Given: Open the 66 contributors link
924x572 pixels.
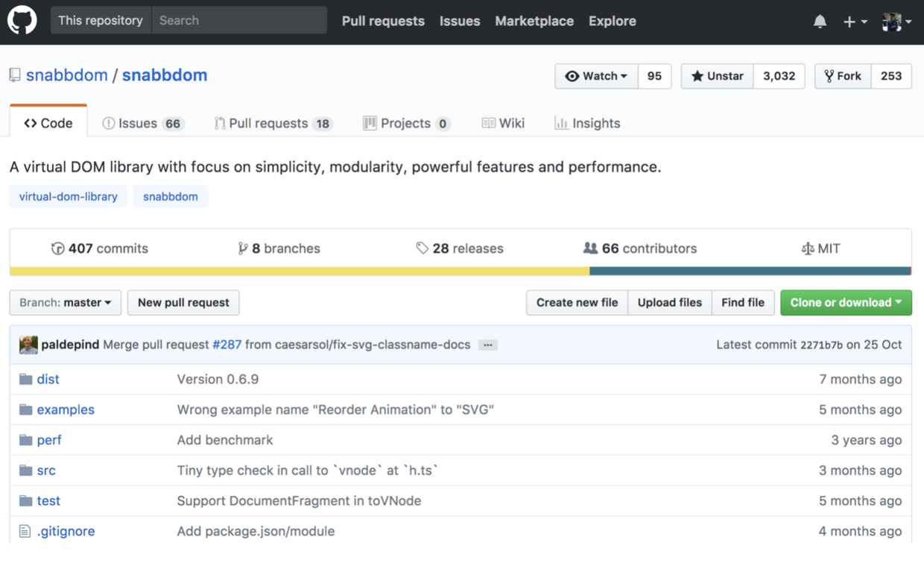Looking at the screenshot, I should coord(640,248).
